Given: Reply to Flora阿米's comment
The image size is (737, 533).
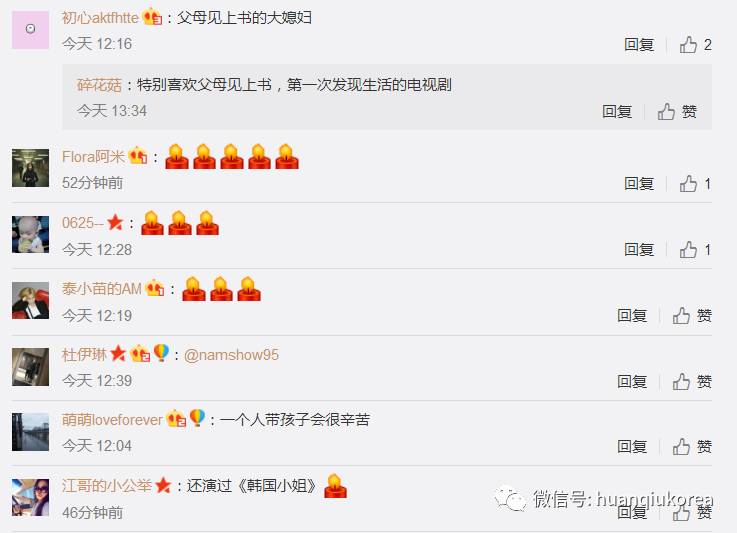Looking at the screenshot, I should (639, 184).
